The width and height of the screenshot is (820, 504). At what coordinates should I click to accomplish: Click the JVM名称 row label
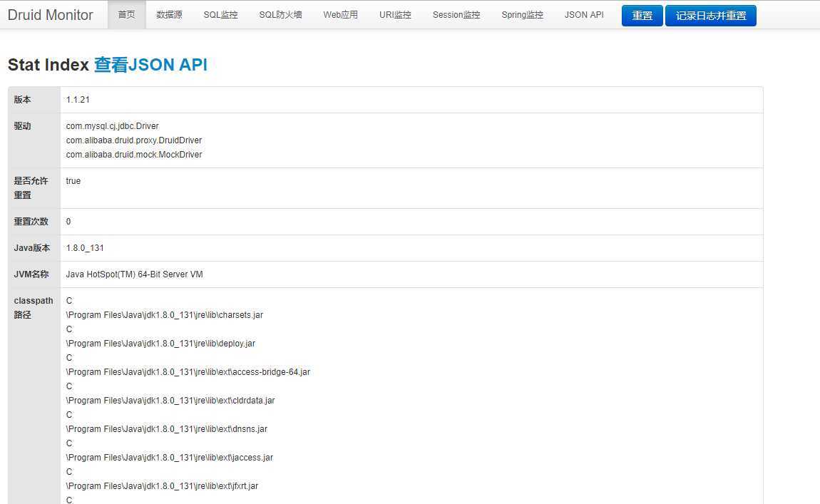point(31,274)
